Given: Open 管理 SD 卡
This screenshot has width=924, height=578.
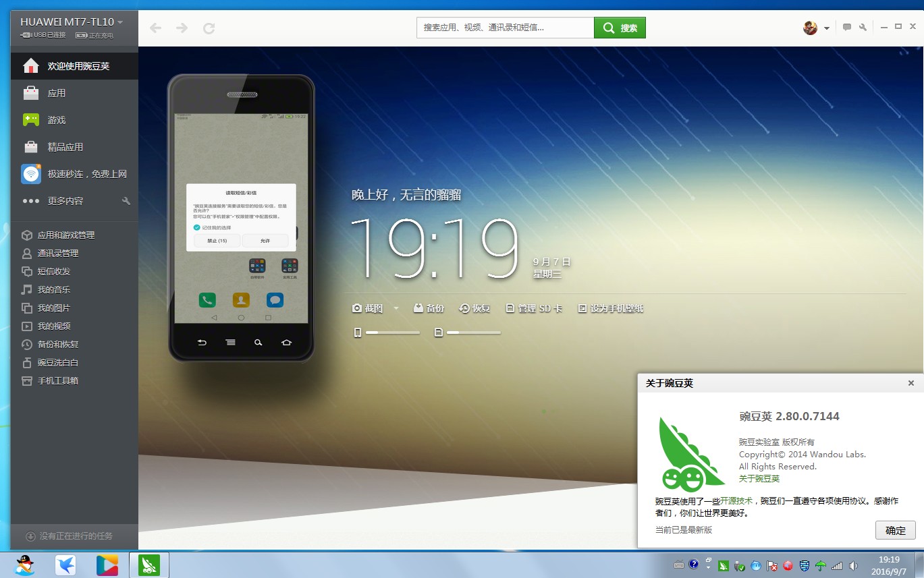Looking at the screenshot, I should 534,308.
